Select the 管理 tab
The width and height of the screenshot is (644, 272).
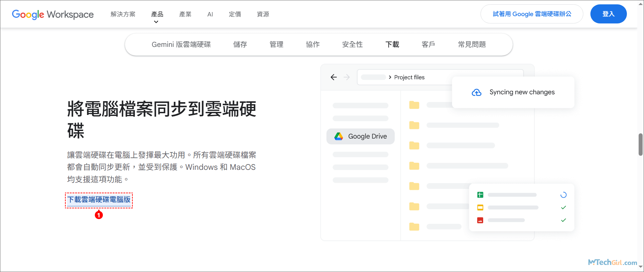[276, 45]
